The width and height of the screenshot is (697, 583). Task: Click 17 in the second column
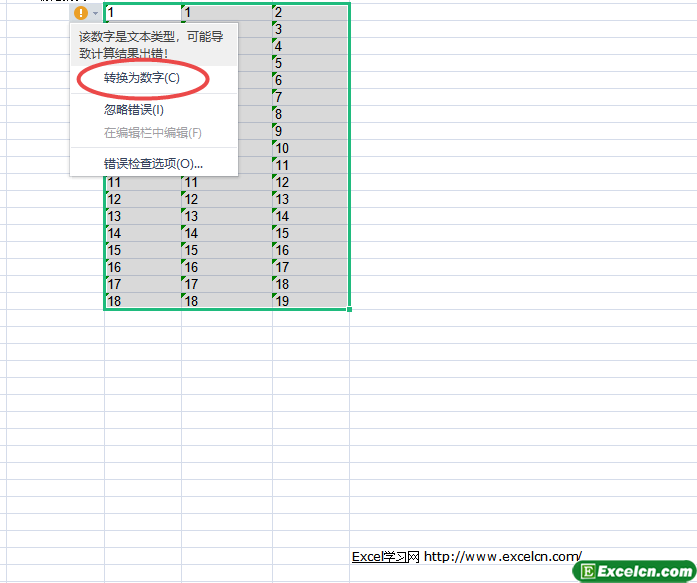pyautogui.click(x=227, y=284)
